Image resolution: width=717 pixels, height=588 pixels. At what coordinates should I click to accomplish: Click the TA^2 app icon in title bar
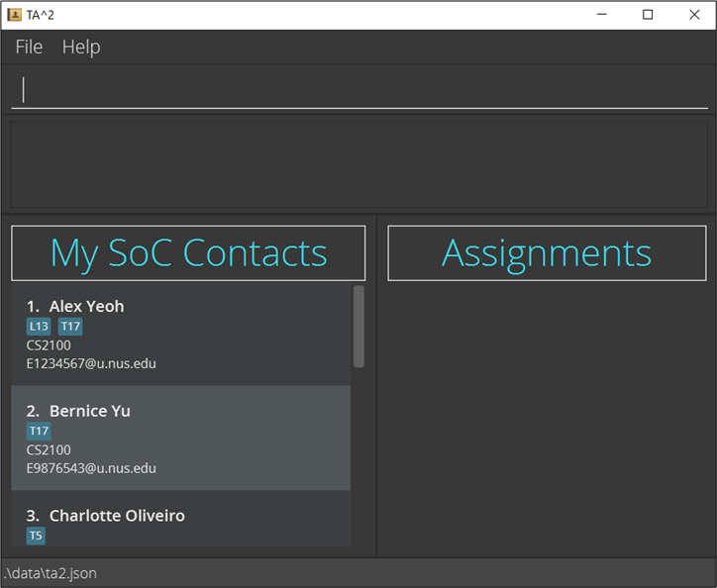(15, 15)
